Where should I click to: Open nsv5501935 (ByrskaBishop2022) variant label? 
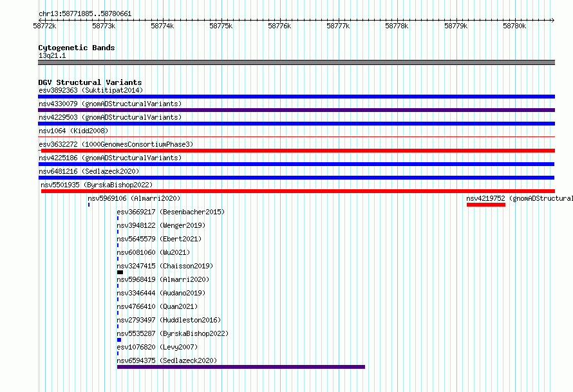97,185
